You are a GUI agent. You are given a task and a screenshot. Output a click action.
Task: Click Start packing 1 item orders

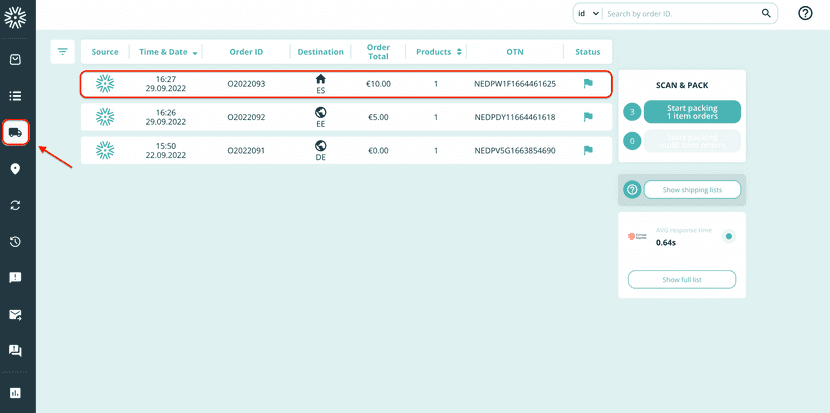691,112
